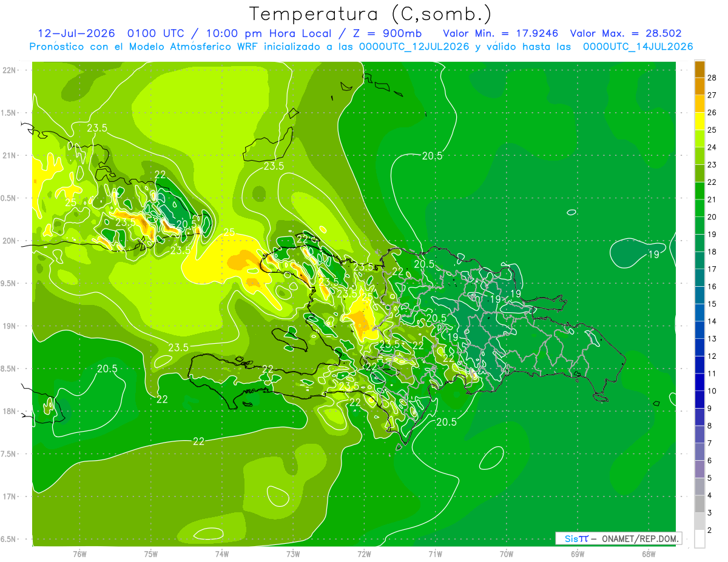Click the 22N latitude axis label
728x562 pixels.
(9, 70)
